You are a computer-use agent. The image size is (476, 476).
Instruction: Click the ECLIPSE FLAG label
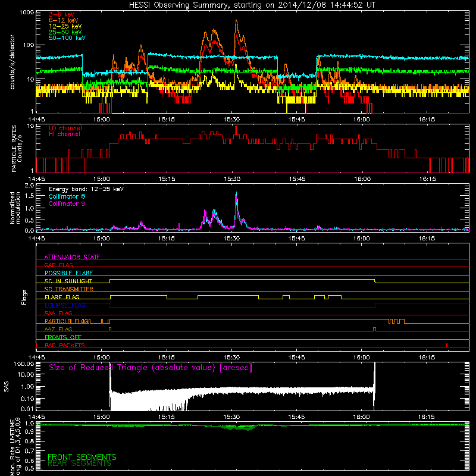[65, 305]
